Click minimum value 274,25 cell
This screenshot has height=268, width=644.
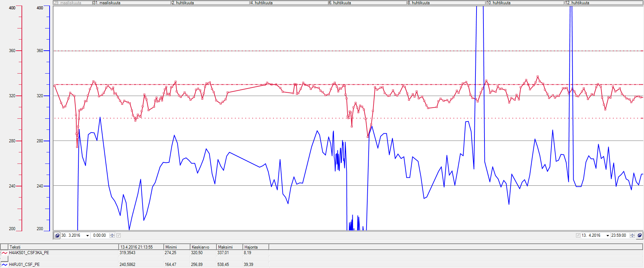[177, 253]
